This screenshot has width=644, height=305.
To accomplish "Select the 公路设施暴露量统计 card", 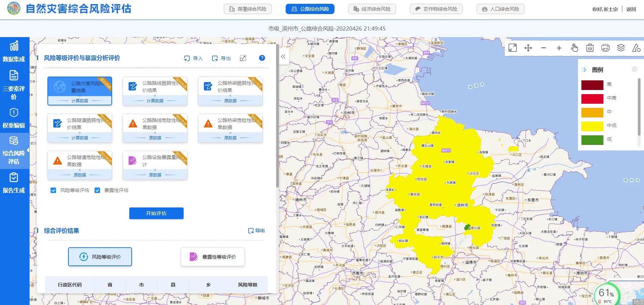I will pyautogui.click(x=155, y=165).
